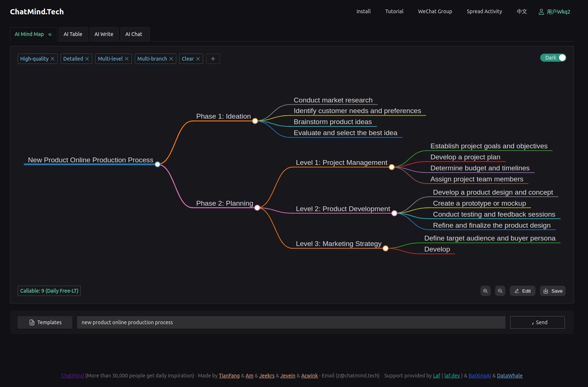588x387 pixels.
Task: Open the Templates picker
Action: coord(45,322)
